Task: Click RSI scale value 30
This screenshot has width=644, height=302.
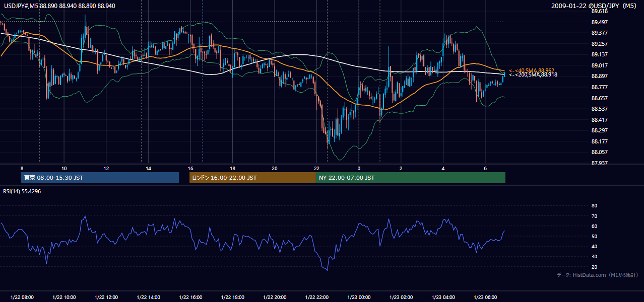Action: coord(594,257)
